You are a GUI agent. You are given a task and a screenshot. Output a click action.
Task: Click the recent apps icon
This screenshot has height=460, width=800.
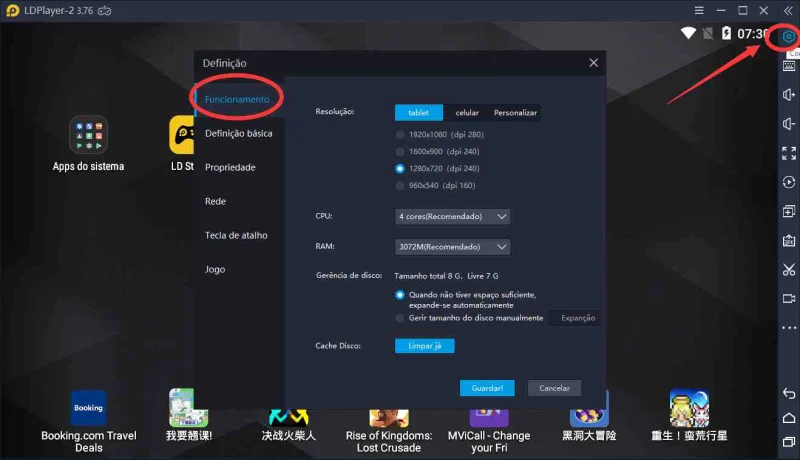pos(789,442)
